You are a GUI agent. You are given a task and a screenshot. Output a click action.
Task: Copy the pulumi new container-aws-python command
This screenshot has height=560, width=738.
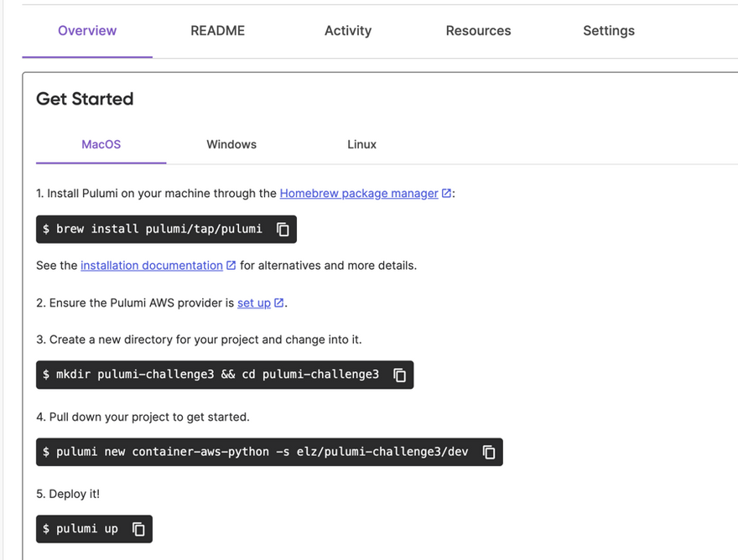[x=489, y=452]
